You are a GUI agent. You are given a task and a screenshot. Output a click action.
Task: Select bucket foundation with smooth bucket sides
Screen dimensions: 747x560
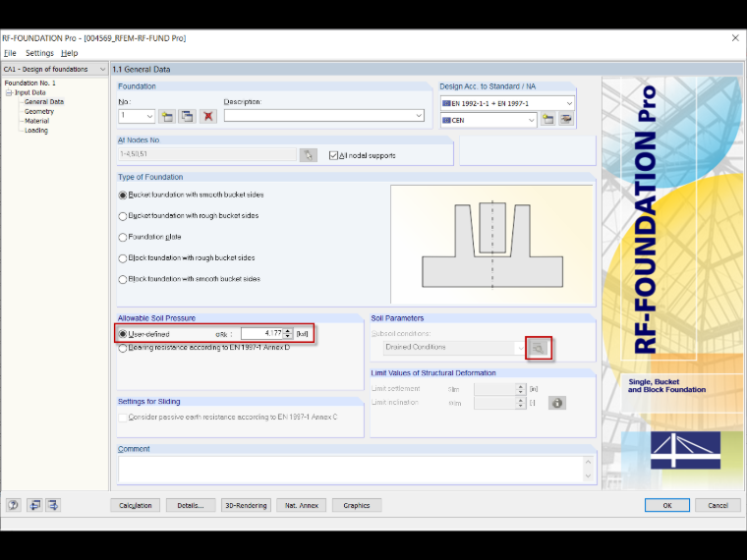123,196
